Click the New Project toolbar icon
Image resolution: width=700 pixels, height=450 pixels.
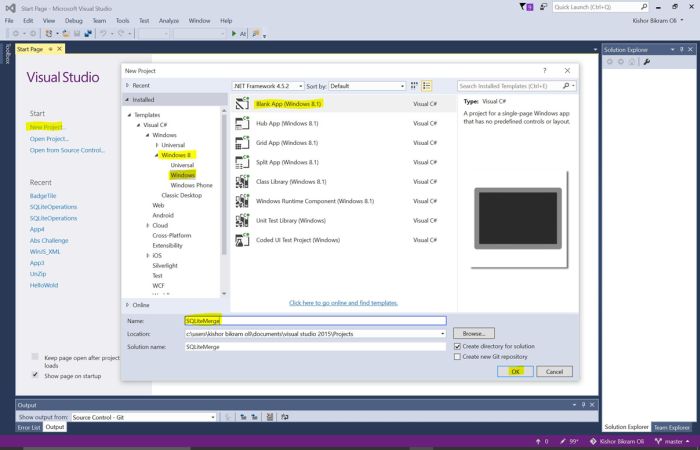click(49, 33)
